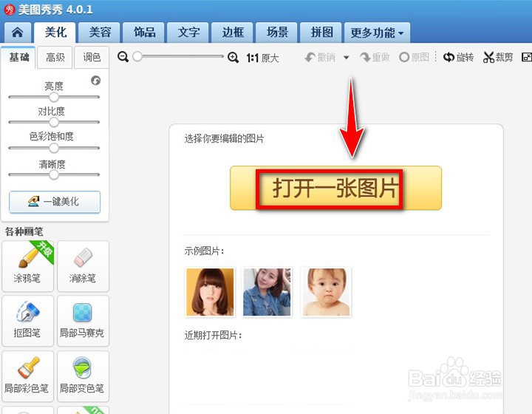Select the 场景 tab
532x414 pixels.
(x=277, y=33)
